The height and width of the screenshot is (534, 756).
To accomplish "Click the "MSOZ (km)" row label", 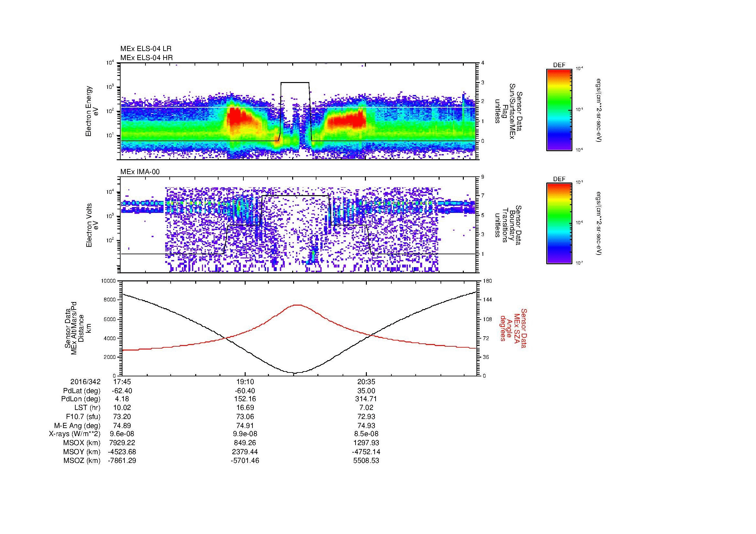I will pos(82,461).
